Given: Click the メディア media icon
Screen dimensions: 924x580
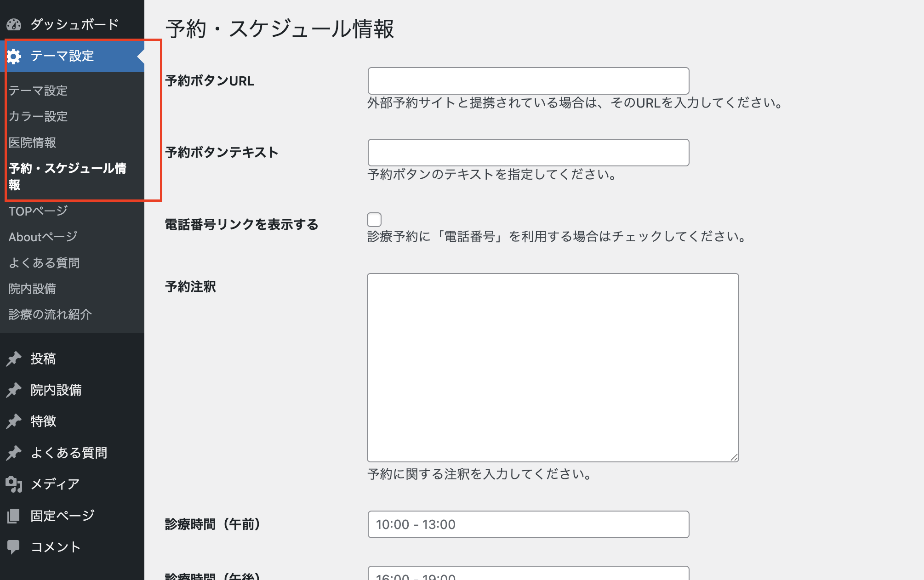Looking at the screenshot, I should 14,484.
